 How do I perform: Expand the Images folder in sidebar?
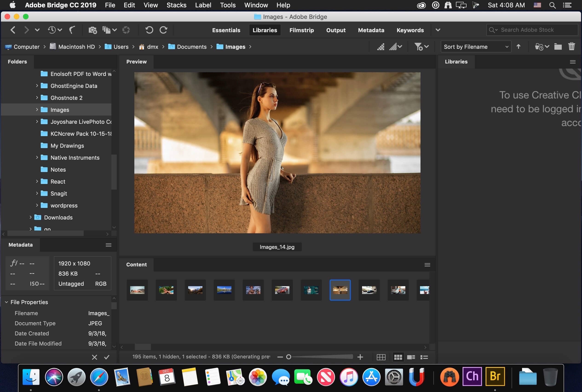[37, 109]
